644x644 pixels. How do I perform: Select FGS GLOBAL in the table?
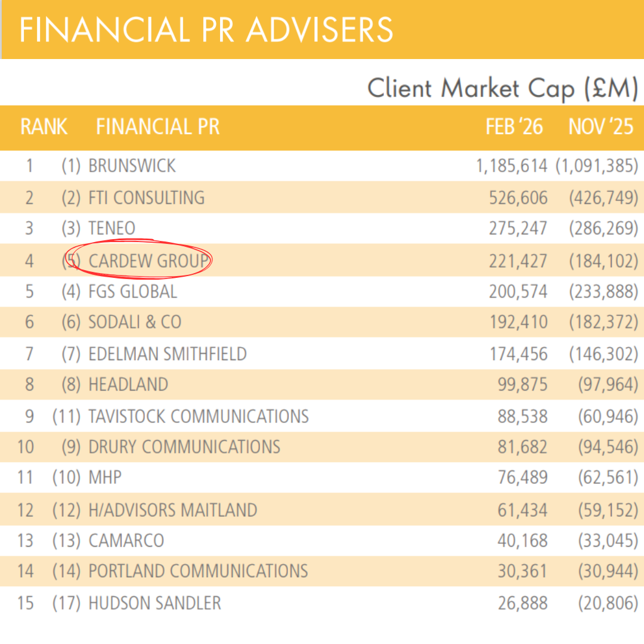pyautogui.click(x=132, y=292)
